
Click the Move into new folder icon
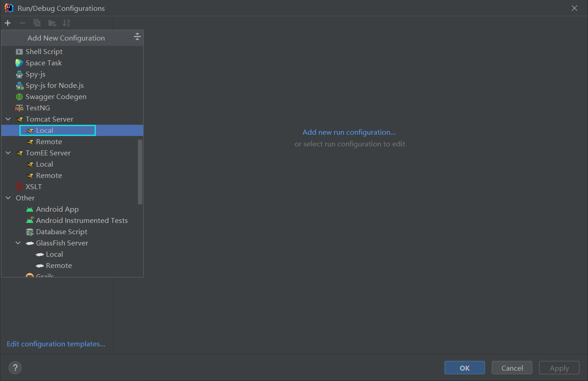click(x=52, y=23)
